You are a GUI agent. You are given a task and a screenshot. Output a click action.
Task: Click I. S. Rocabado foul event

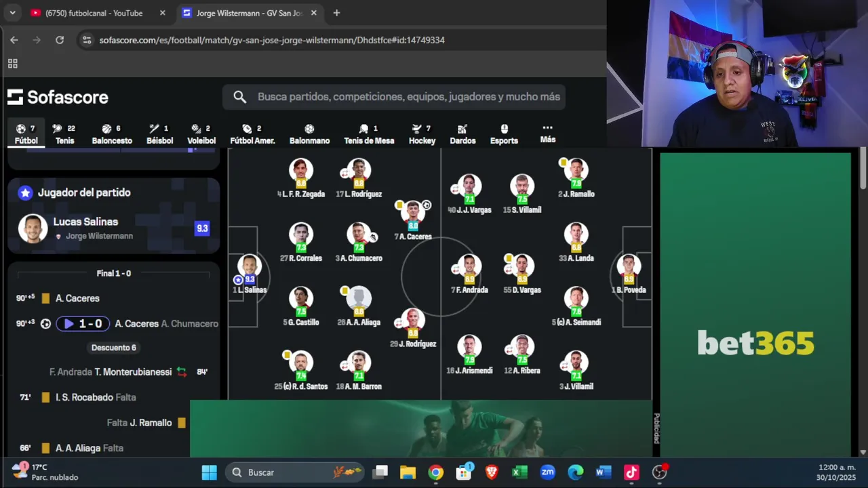[114, 397]
